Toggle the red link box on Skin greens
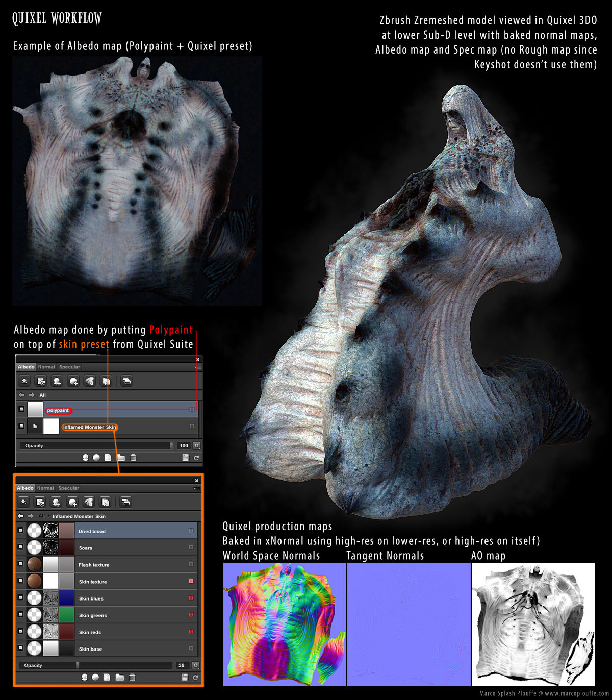This screenshot has height=700, width=612. [x=191, y=615]
